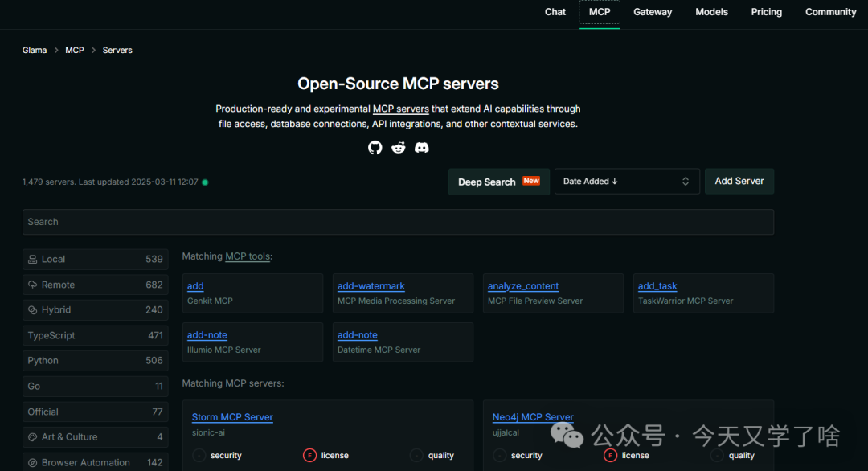This screenshot has height=471, width=868.
Task: Open the Chat tab
Action: [x=555, y=12]
